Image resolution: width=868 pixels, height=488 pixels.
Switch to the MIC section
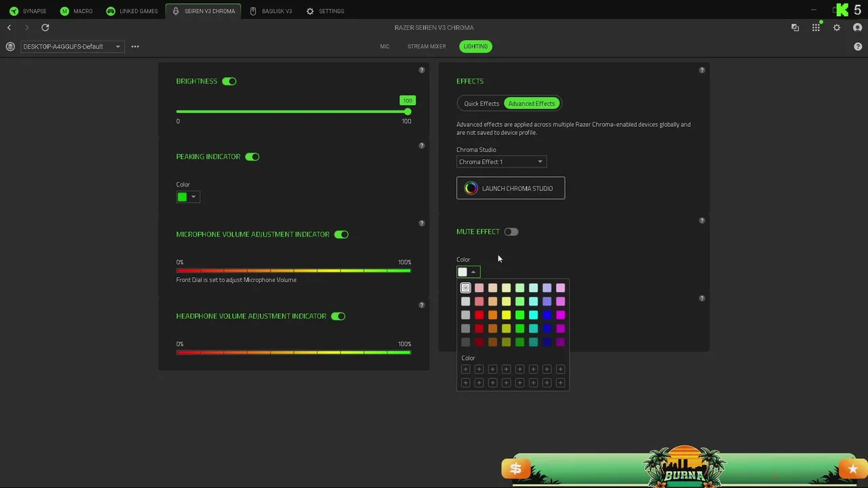(384, 47)
